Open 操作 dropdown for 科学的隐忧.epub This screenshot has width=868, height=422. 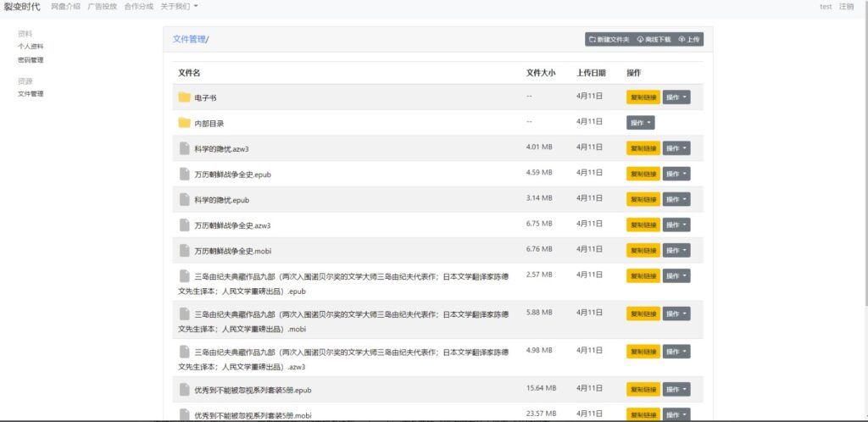tap(676, 199)
